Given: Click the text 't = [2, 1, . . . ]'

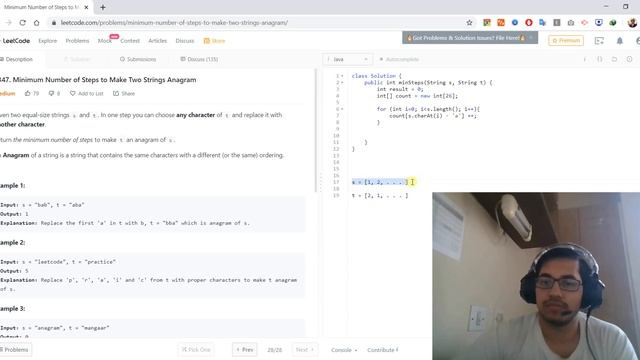Looking at the screenshot, I should (380, 196).
